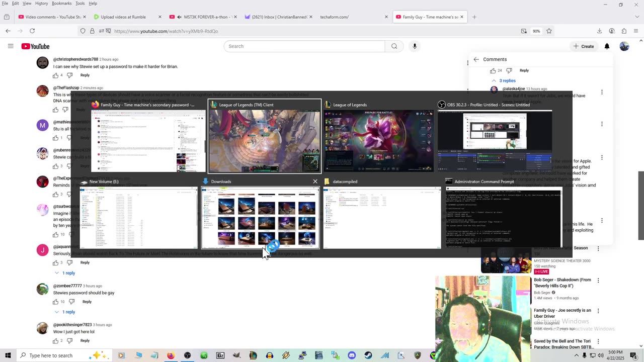
Task: Reply to the zombee77777 comment
Action: tap(87, 302)
